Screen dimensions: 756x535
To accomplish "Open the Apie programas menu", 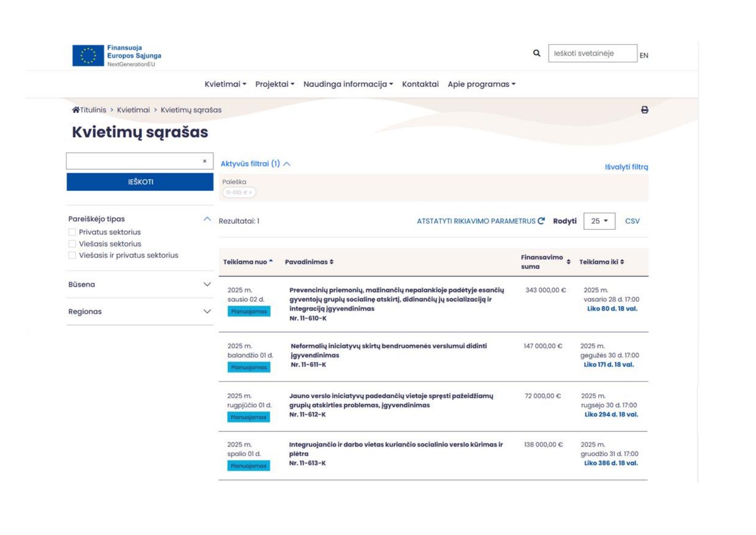I will pos(481,84).
